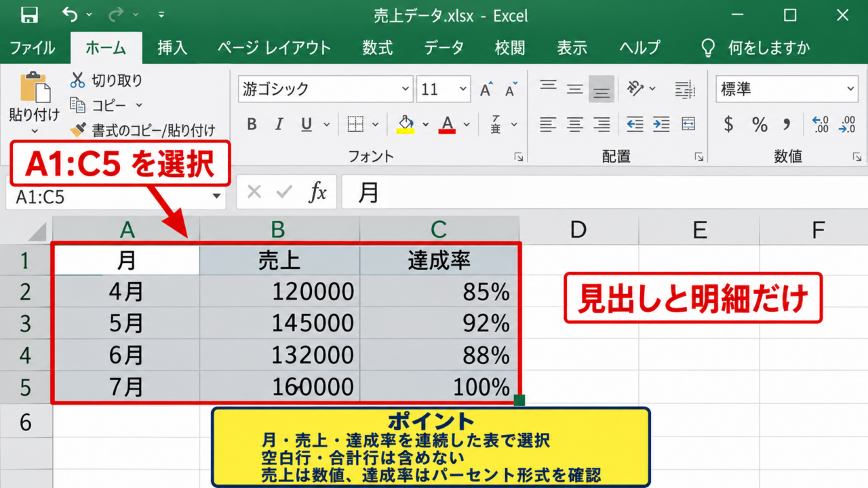The image size is (868, 488).
Task: Confirm entry with the check mark
Action: tap(285, 192)
